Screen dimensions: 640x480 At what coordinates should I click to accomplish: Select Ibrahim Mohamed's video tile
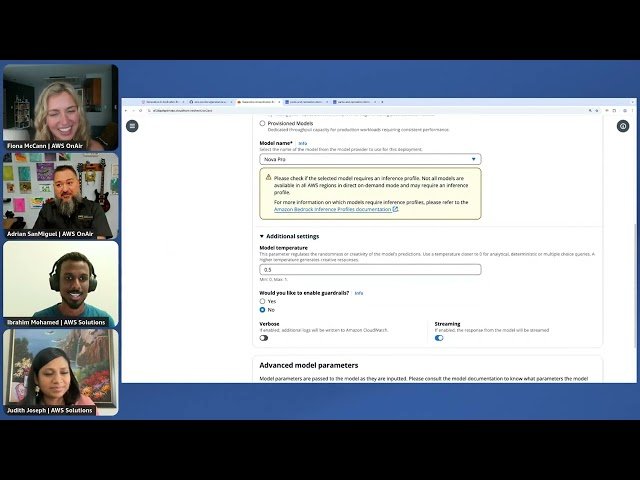coord(61,284)
